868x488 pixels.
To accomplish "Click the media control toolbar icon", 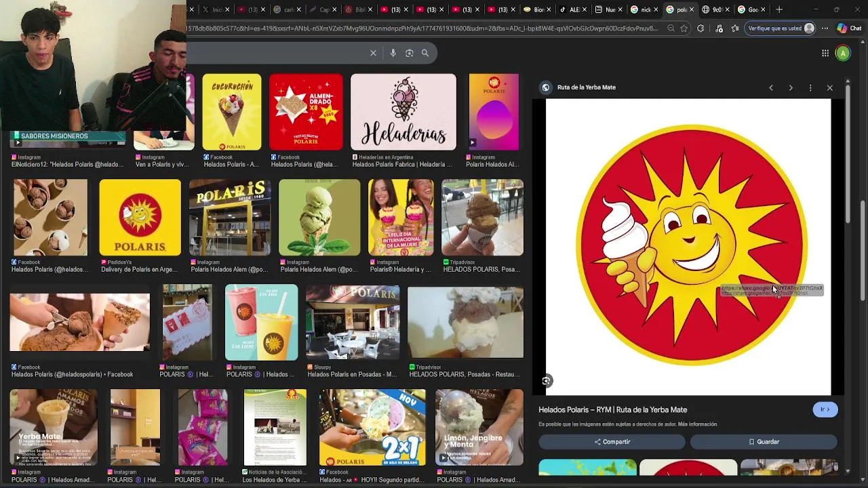I will pyautogui.click(x=719, y=28).
